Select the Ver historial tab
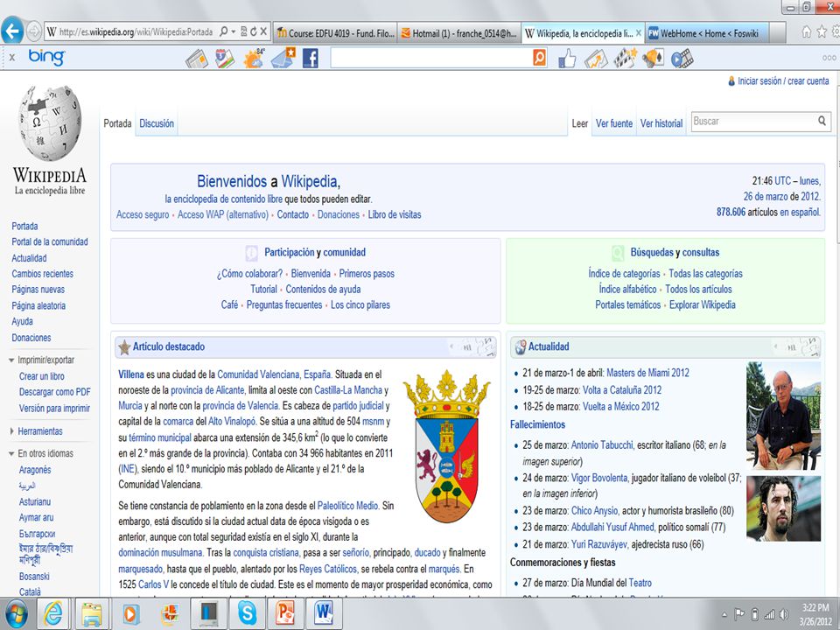The image size is (840, 630). (x=661, y=123)
